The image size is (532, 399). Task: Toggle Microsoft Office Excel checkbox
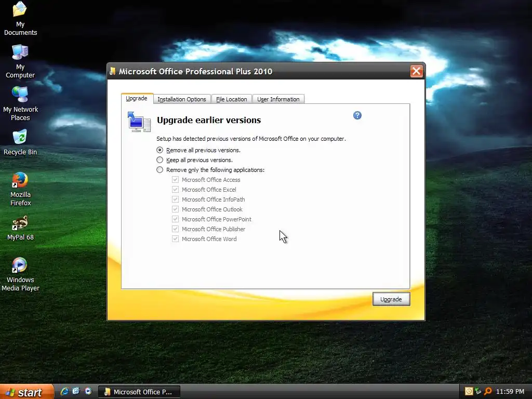click(175, 189)
